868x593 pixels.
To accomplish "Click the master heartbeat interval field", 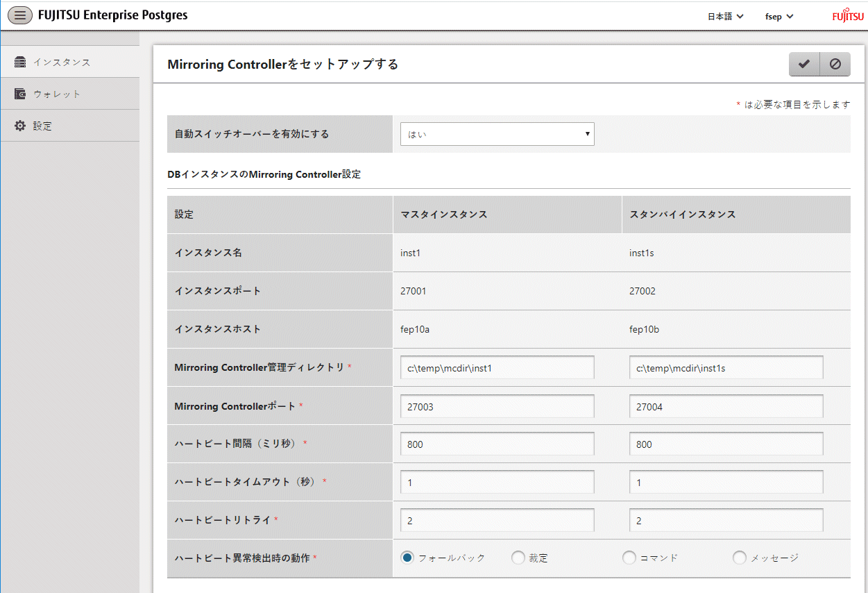I will 497,444.
